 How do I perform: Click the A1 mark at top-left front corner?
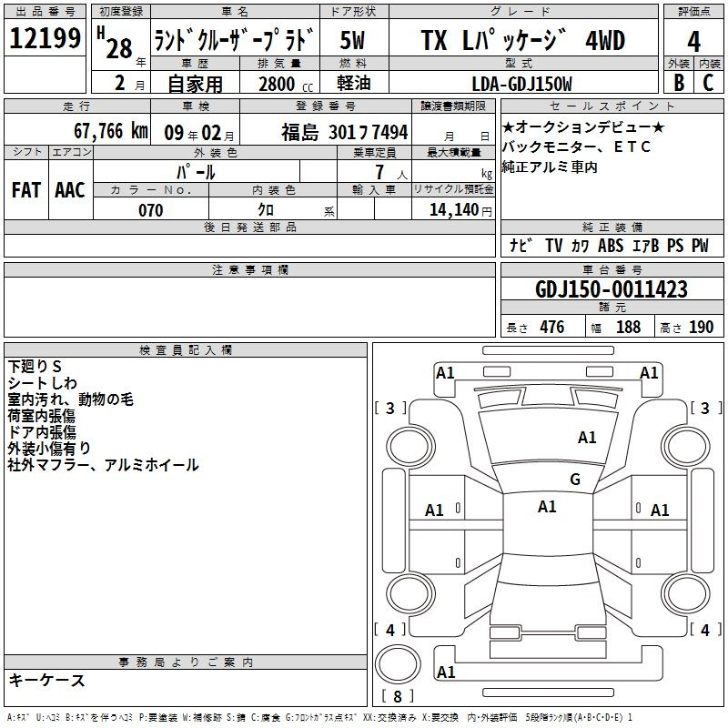tap(445, 372)
